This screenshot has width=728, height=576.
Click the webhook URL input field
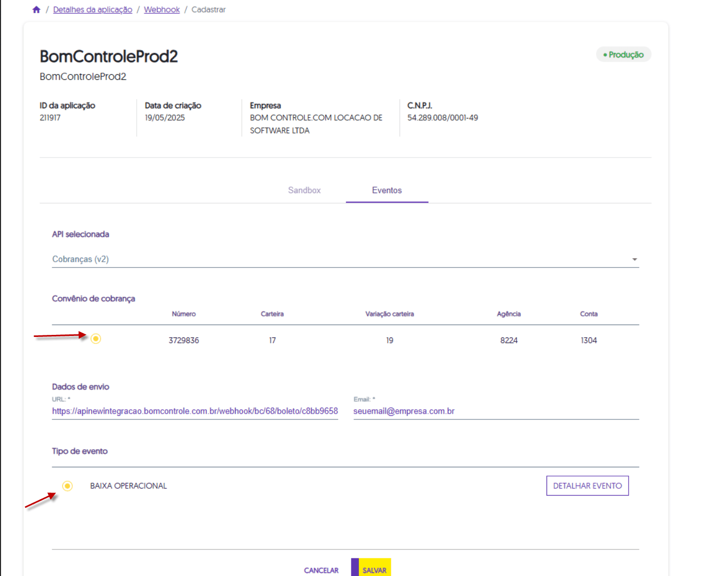(195, 411)
